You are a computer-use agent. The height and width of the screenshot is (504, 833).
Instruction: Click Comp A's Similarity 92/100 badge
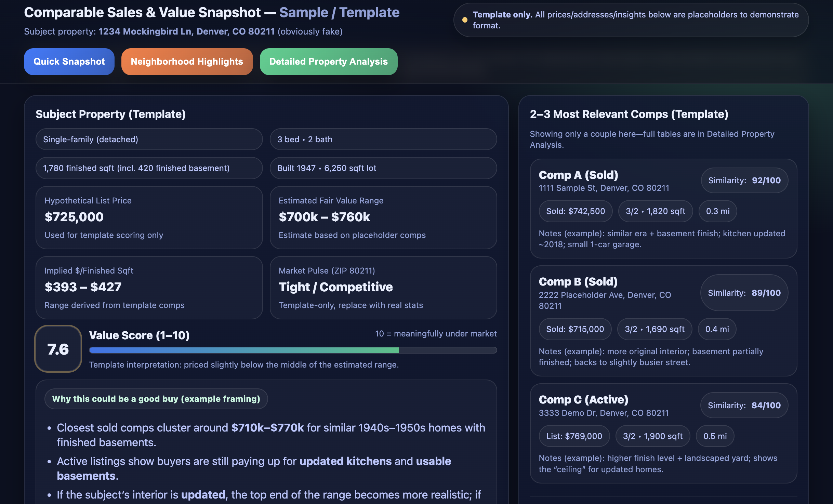click(745, 180)
